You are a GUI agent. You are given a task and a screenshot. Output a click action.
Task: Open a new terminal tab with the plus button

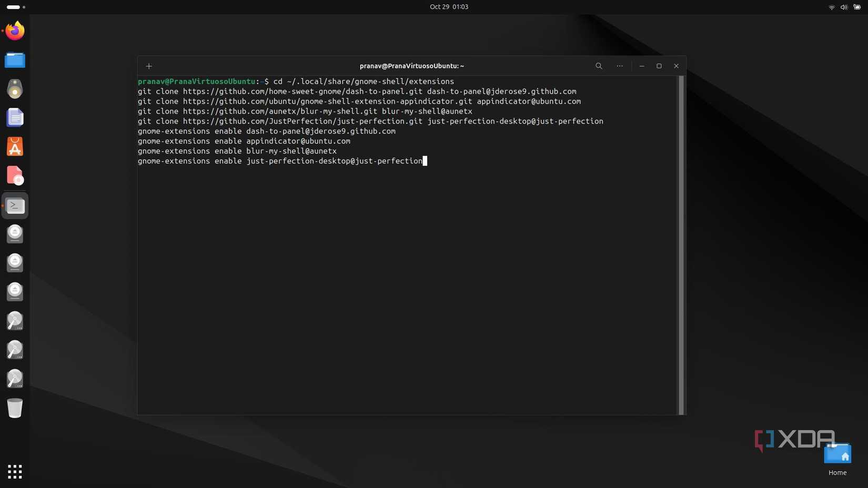(x=149, y=66)
